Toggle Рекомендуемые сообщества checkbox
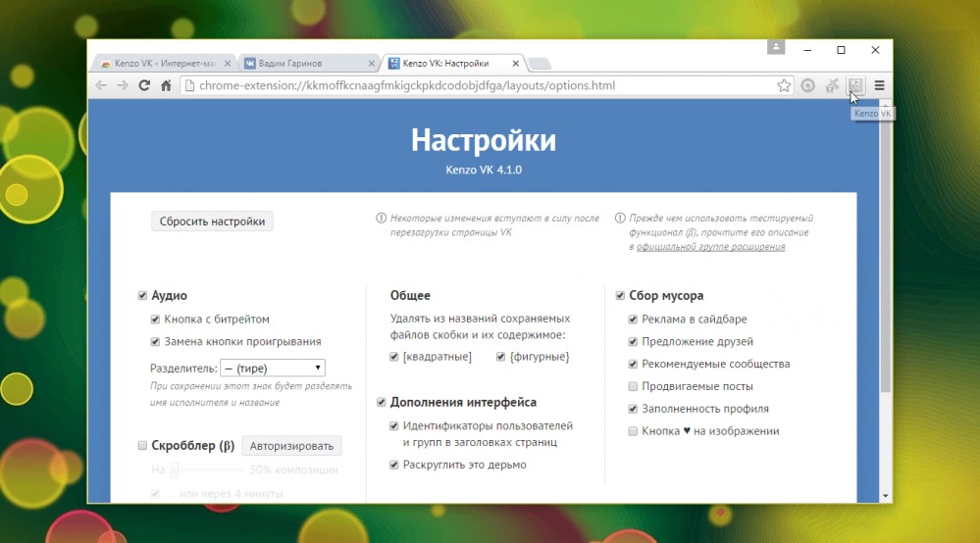Image resolution: width=980 pixels, height=543 pixels. pyautogui.click(x=633, y=364)
